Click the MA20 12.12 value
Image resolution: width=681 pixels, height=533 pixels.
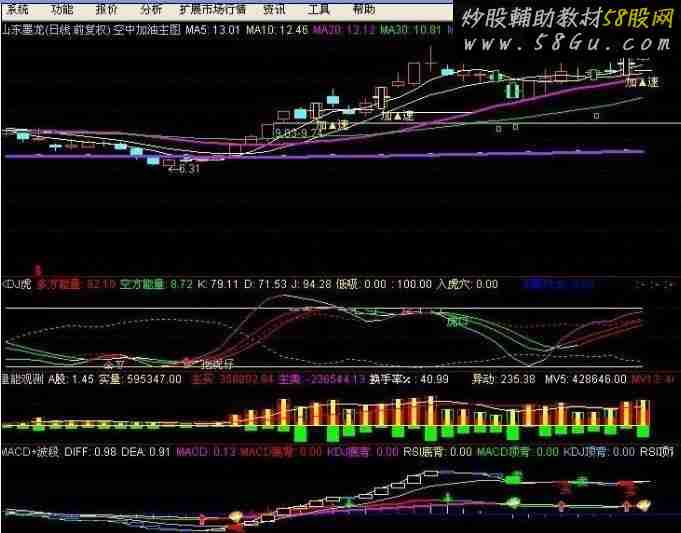tap(344, 30)
